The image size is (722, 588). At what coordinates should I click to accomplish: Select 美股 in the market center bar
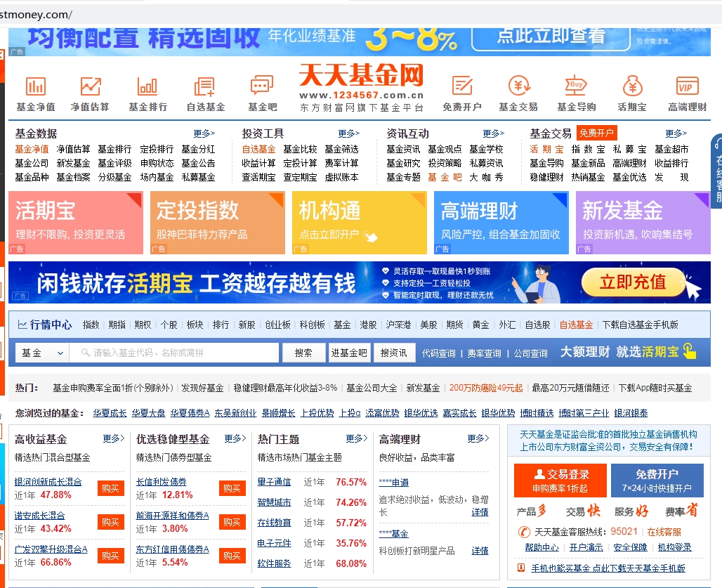click(428, 325)
